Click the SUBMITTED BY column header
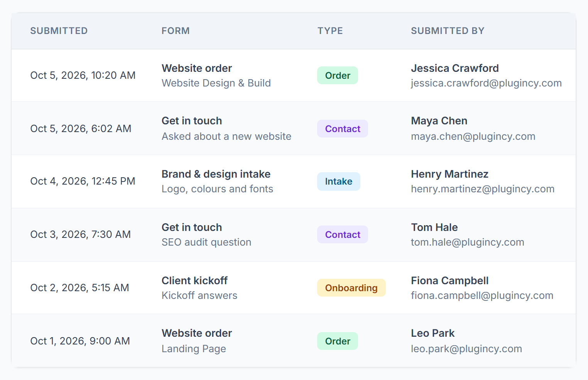Screen dimensions: 588x380 (448, 31)
